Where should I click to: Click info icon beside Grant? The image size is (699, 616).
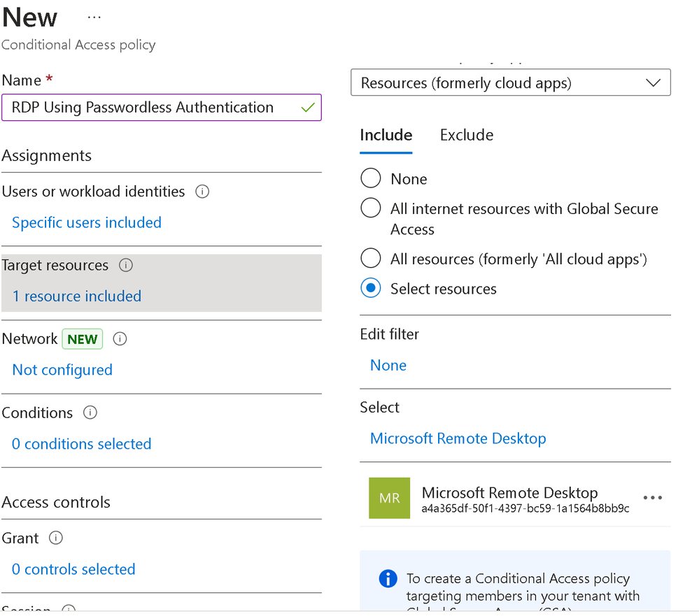point(56,538)
